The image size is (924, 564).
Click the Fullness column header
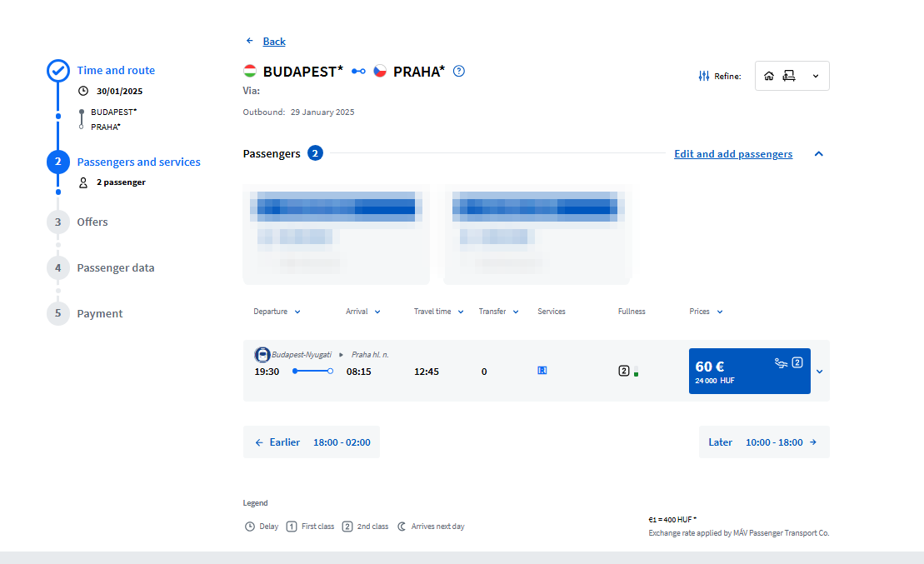click(x=632, y=312)
